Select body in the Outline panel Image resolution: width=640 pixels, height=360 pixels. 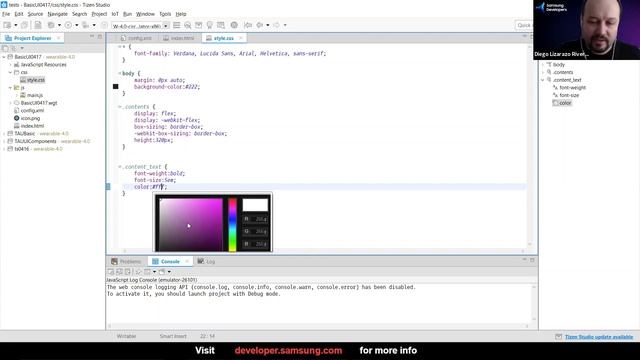(558, 64)
